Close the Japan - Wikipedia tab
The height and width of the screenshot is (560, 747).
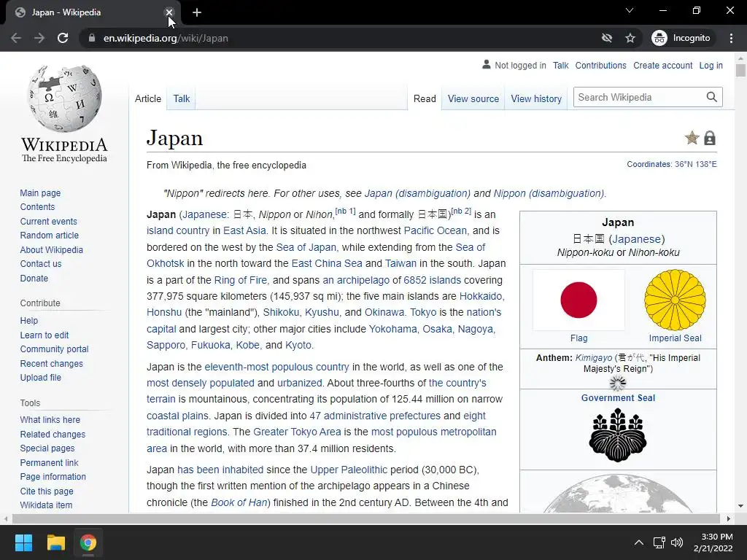[x=169, y=12]
